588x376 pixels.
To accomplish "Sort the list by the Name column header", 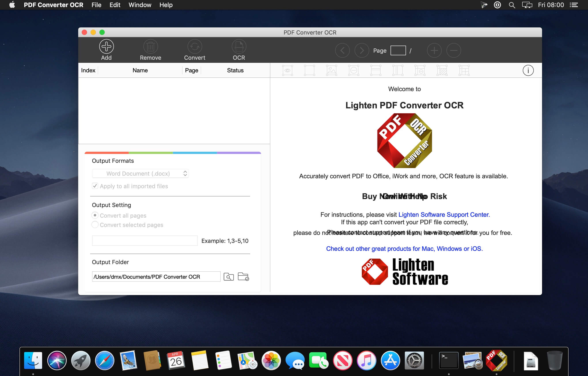I will click(140, 70).
